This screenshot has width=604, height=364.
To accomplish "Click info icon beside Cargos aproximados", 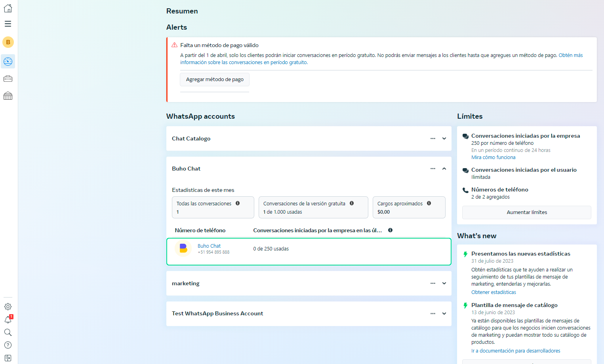I will [429, 203].
